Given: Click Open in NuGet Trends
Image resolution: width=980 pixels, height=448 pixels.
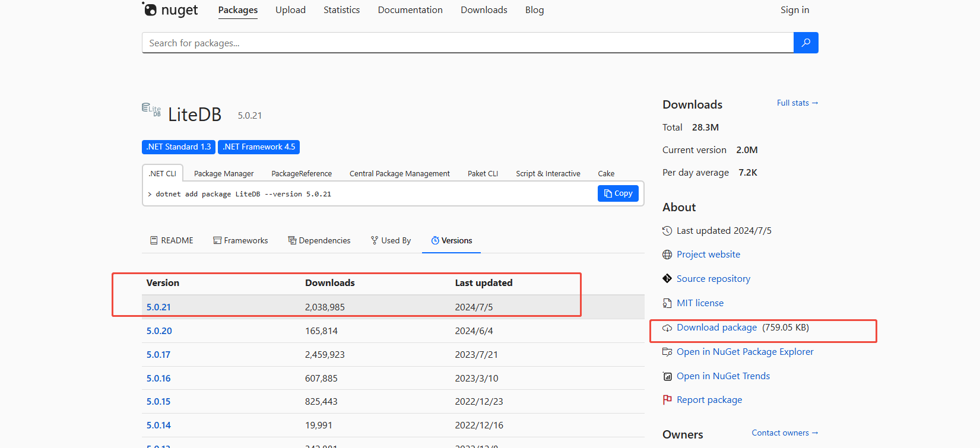Looking at the screenshot, I should tap(723, 376).
